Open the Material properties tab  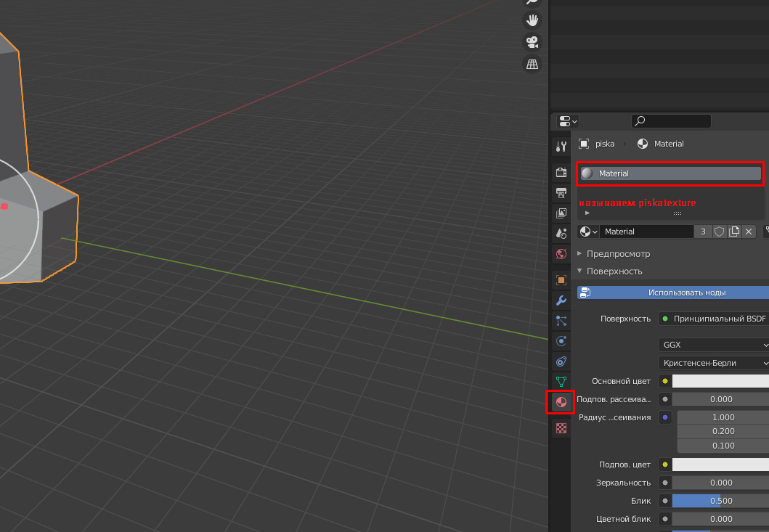[x=561, y=401]
